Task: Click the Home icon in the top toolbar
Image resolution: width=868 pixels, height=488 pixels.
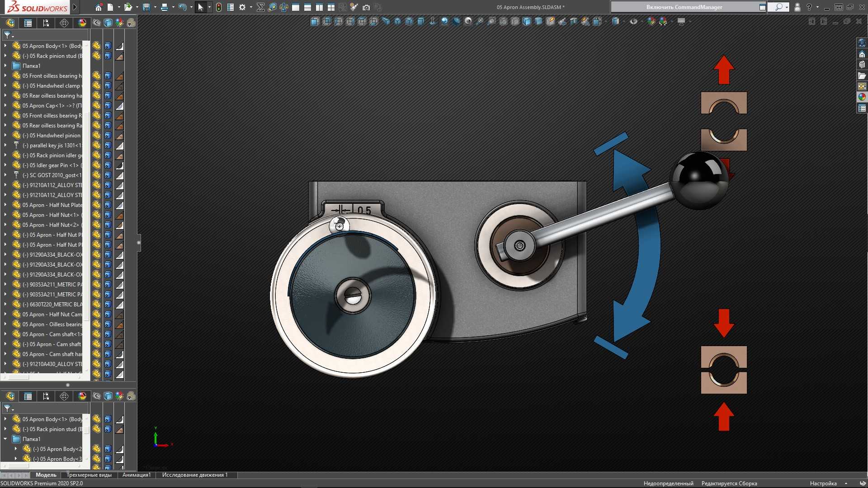Action: [99, 7]
